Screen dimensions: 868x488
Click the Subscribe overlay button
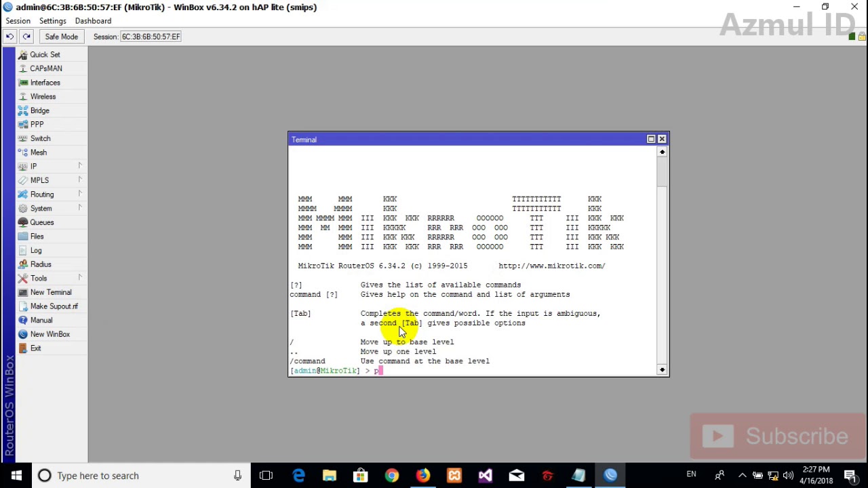click(777, 436)
